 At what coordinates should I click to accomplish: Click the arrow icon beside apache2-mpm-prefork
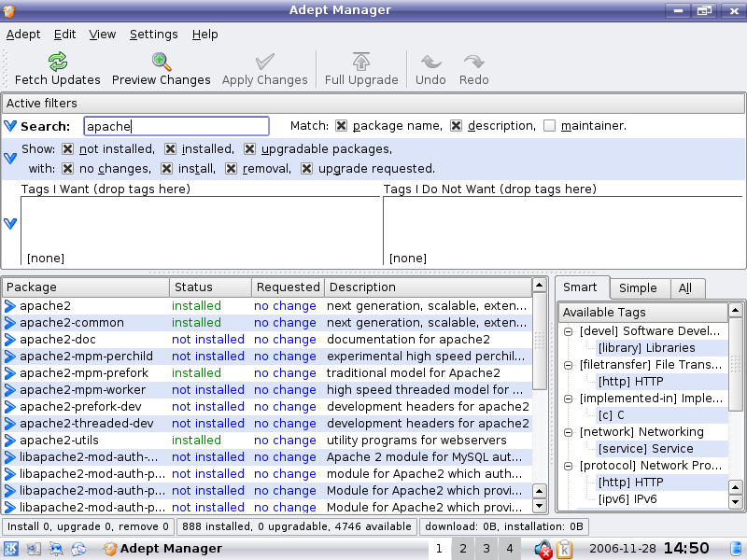click(10, 372)
